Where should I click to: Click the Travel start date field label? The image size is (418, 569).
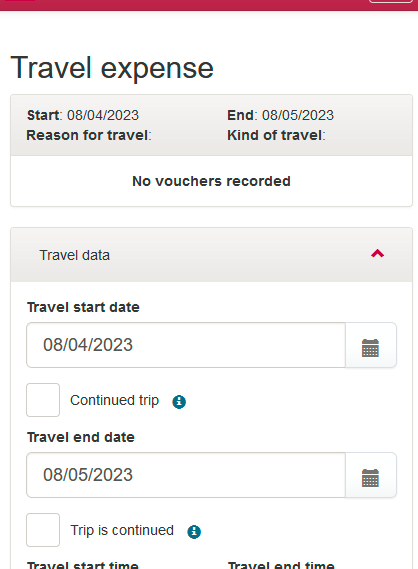point(83,307)
